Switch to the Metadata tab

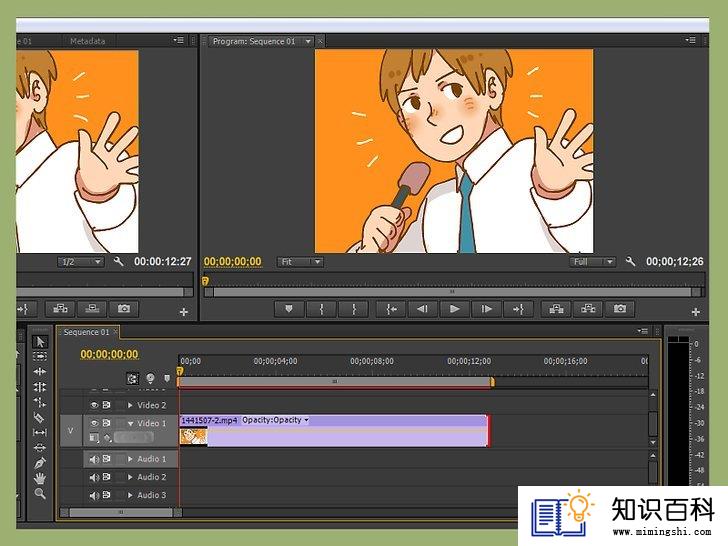[x=88, y=41]
